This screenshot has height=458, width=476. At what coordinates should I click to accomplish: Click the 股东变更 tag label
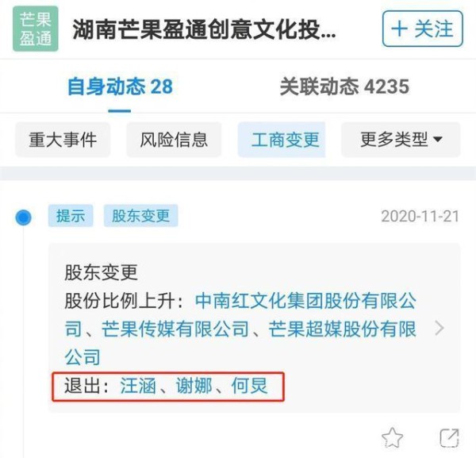pos(141,216)
